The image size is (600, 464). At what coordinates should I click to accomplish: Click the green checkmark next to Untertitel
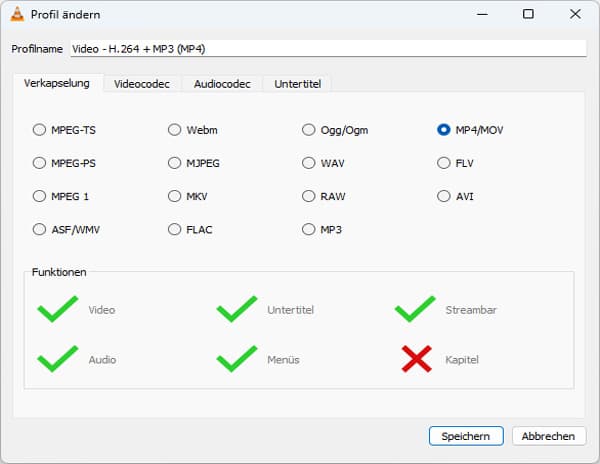click(236, 309)
